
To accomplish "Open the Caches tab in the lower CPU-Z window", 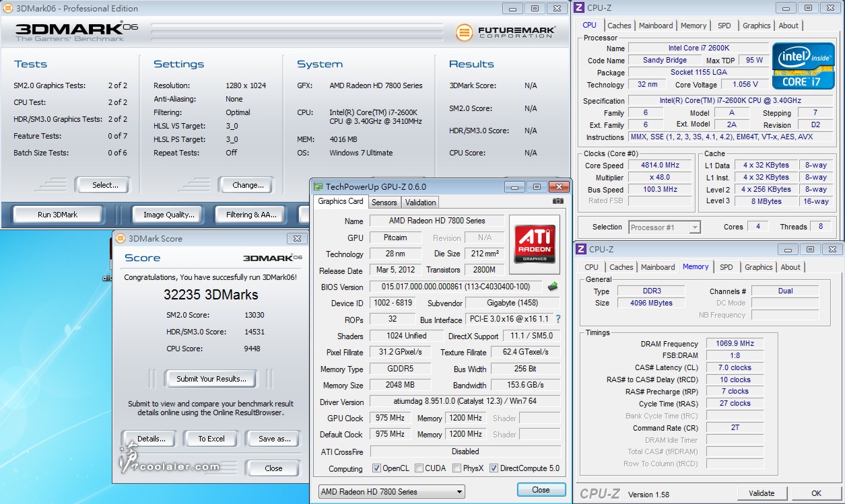I will coord(621,267).
